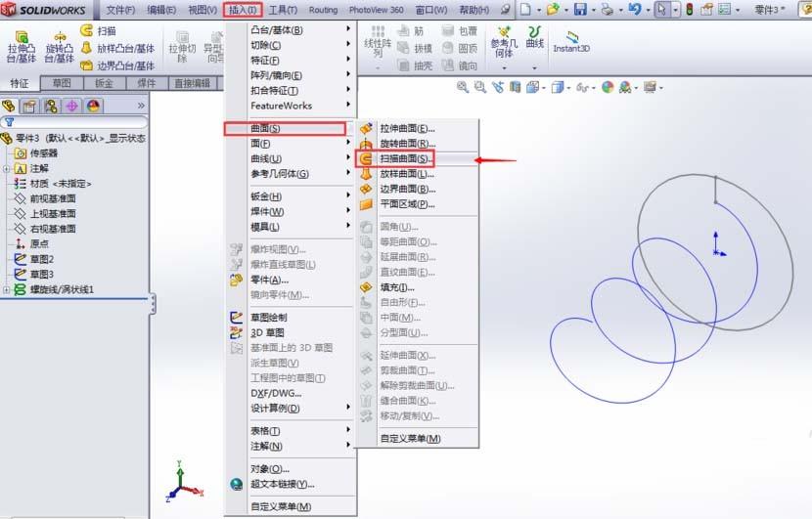Viewport: 812px width, 519px height.
Task: Open the New document dropdown arrow
Action: [539, 10]
